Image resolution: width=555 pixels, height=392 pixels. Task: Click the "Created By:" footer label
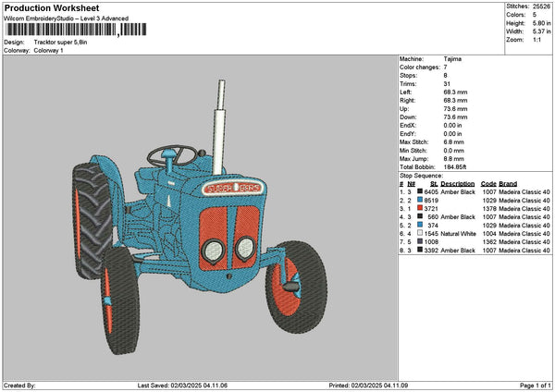(x=19, y=386)
